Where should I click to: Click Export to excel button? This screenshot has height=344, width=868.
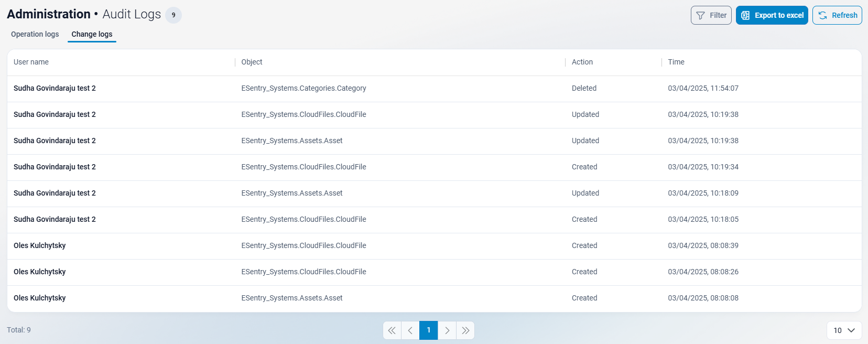point(772,15)
